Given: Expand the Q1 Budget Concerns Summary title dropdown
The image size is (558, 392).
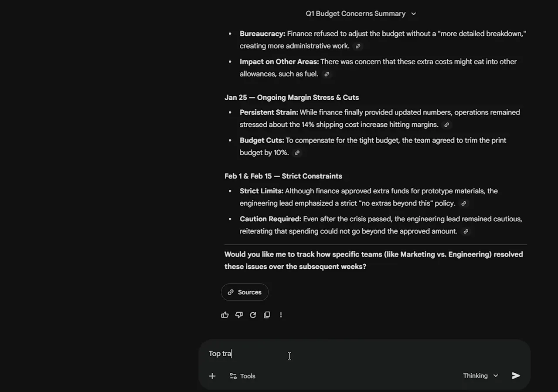Looking at the screenshot, I should pos(414,14).
